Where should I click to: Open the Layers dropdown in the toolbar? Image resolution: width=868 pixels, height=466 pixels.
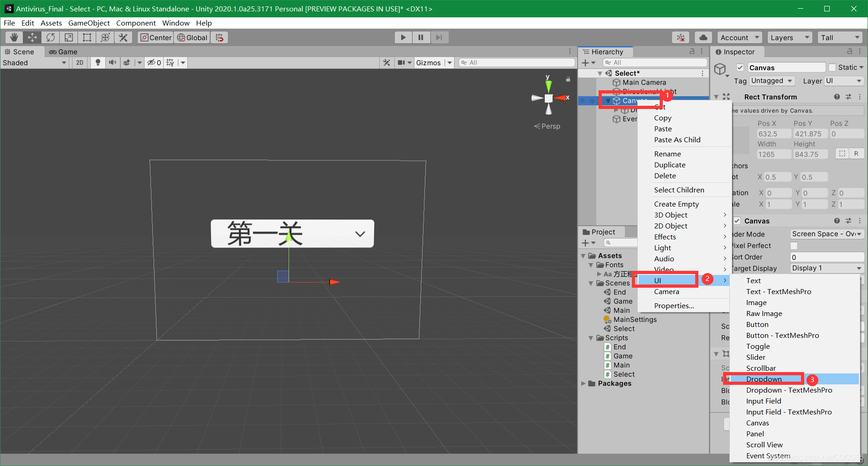pyautogui.click(x=789, y=37)
